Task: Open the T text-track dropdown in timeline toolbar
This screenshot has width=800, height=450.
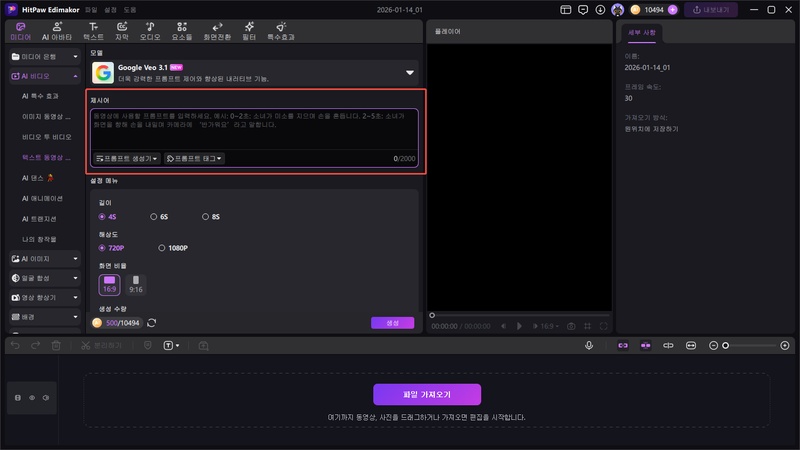Action: (171, 345)
